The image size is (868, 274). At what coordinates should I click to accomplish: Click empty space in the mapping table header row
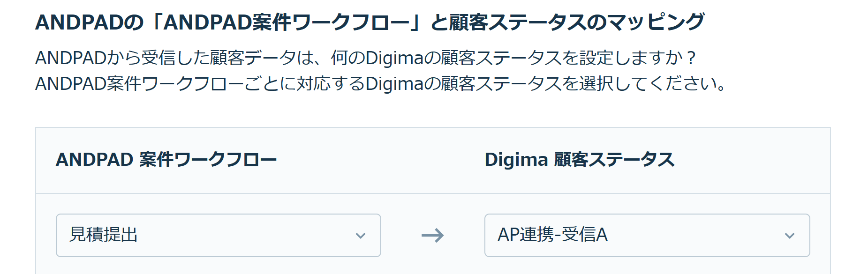click(380, 160)
